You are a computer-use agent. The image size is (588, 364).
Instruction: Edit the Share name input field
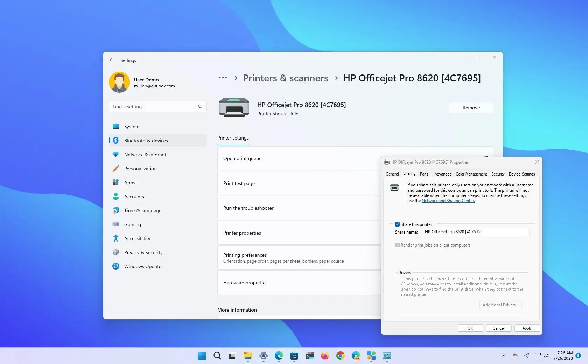point(475,232)
